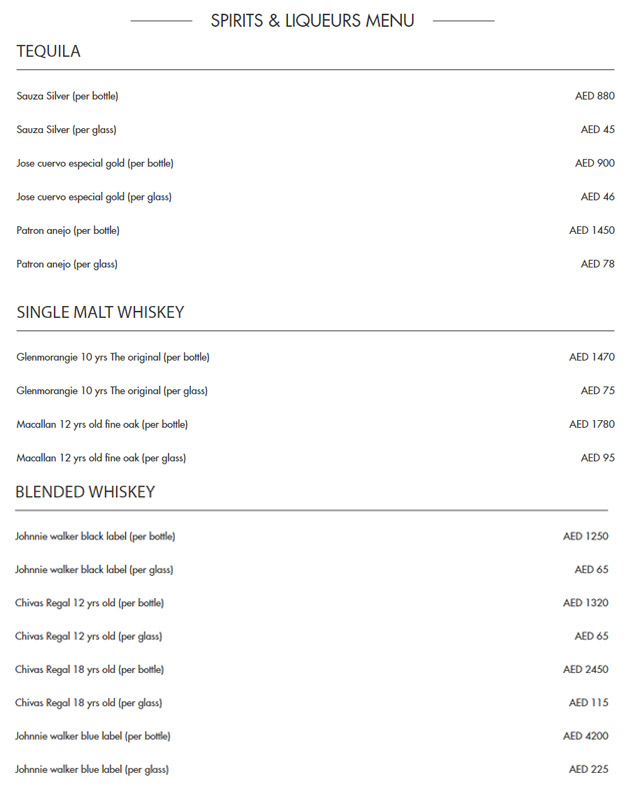Click Glenmorangie 10 yrs per bottle item
The width and height of the screenshot is (638, 800).
coord(113,357)
